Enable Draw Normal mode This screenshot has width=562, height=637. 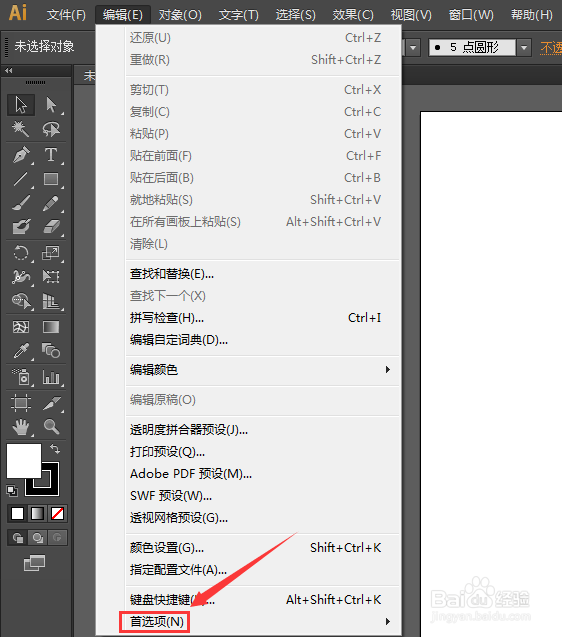click(x=17, y=538)
